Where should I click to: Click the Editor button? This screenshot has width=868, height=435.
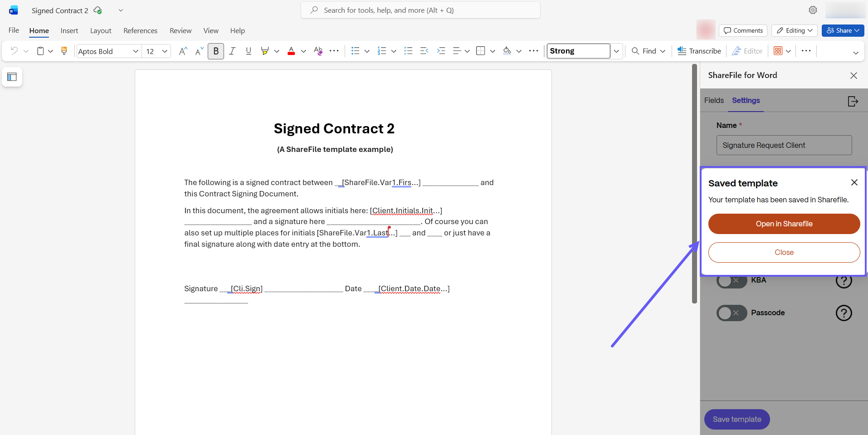point(747,51)
